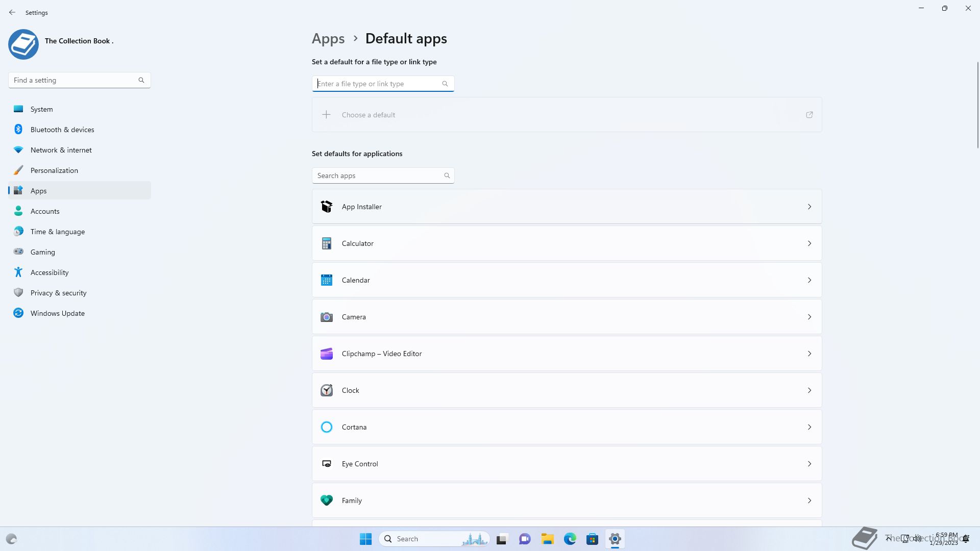Open System settings in sidebar

tap(80, 109)
